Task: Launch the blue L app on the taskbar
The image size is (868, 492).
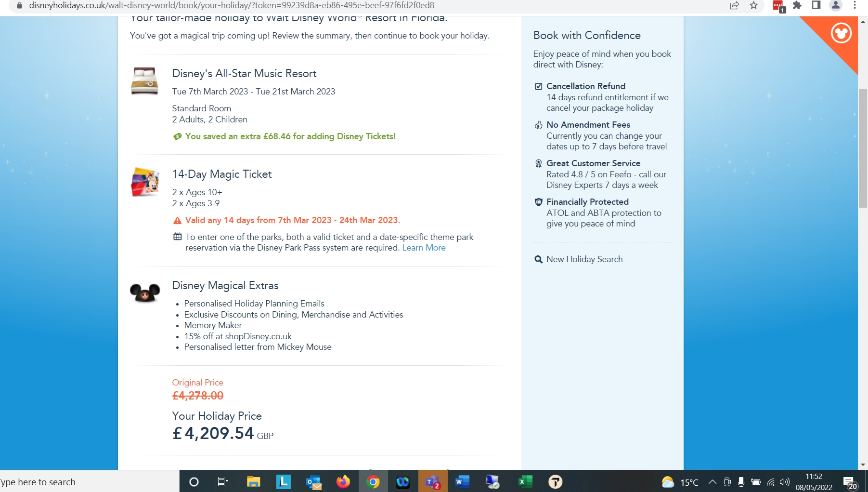Action: point(283,481)
